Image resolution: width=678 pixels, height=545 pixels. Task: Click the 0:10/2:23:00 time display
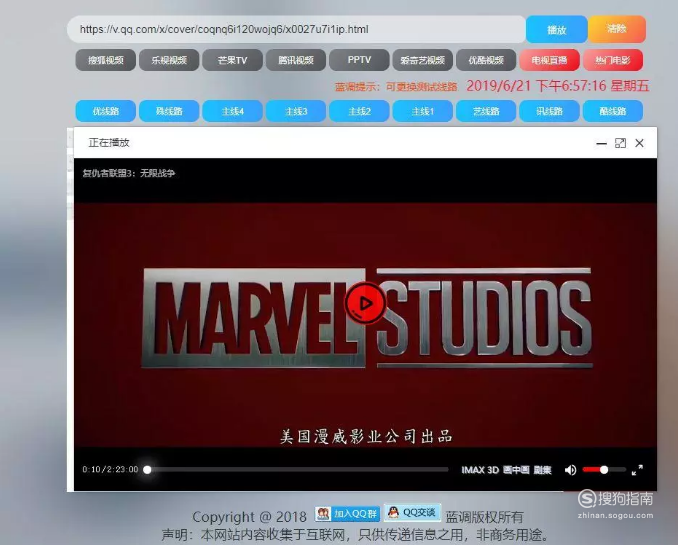tap(110, 470)
